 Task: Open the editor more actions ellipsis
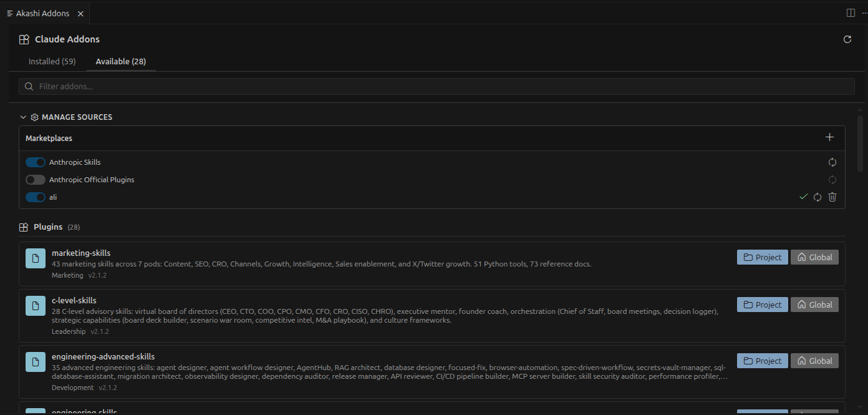864,13
